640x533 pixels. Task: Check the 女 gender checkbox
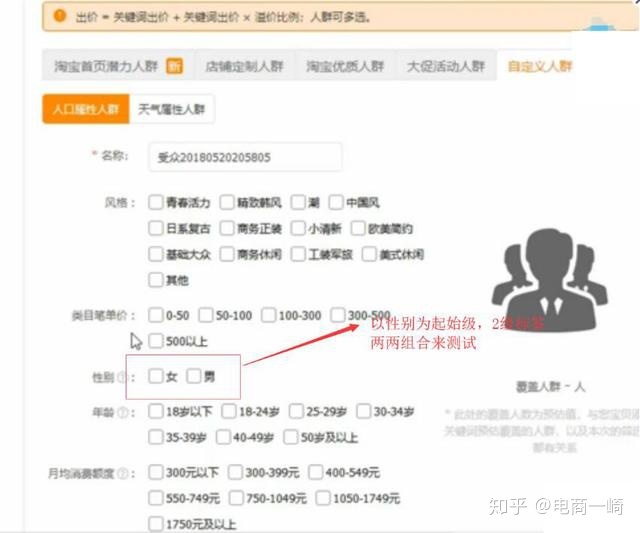156,376
